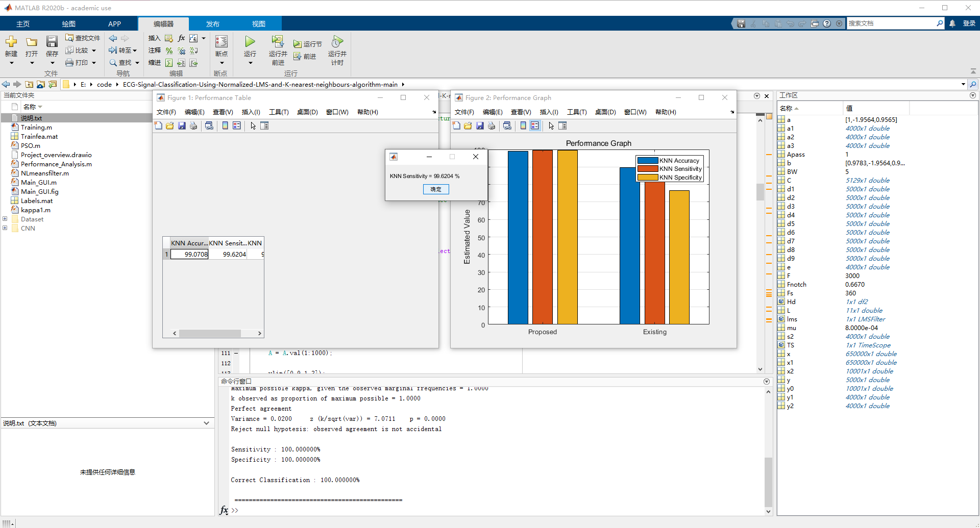Click Run and Advance (运行并前进) icon

[x=278, y=41]
